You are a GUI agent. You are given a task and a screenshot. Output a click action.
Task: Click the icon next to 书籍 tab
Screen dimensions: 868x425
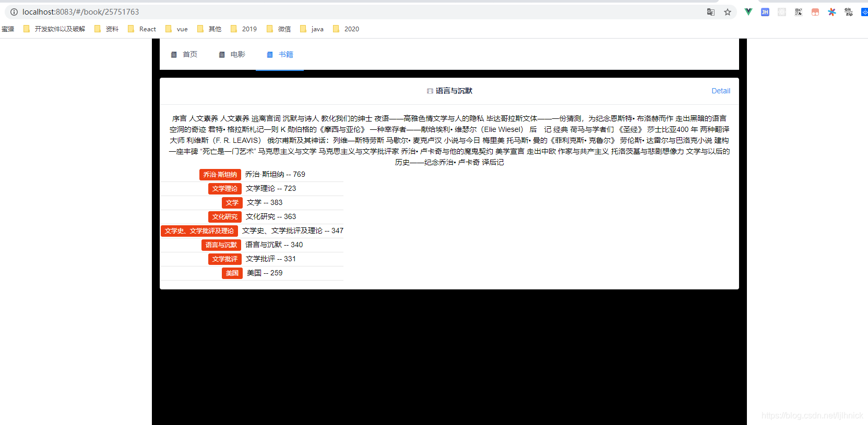point(270,55)
